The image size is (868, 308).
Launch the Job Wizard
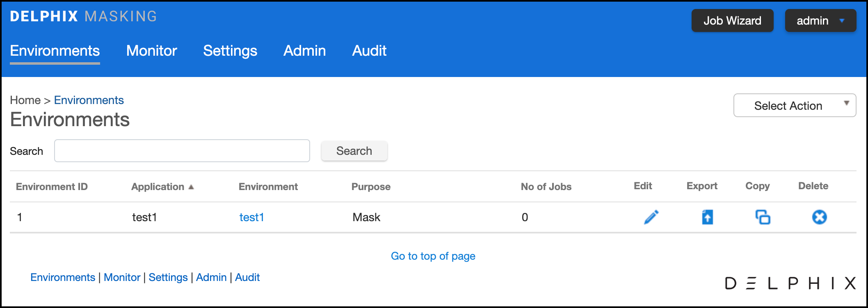(732, 20)
